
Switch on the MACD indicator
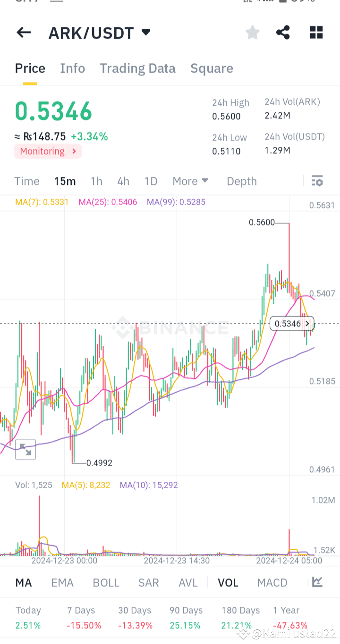click(x=272, y=583)
